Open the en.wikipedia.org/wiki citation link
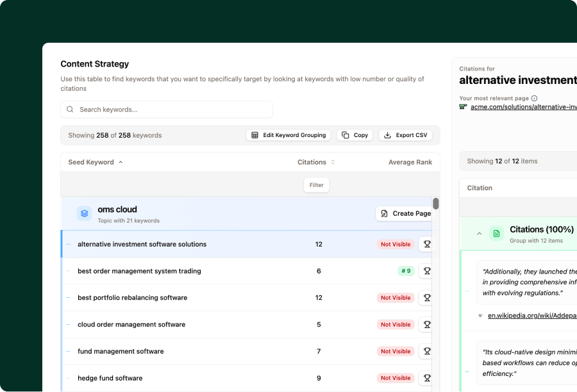The image size is (577, 392). 532,316
